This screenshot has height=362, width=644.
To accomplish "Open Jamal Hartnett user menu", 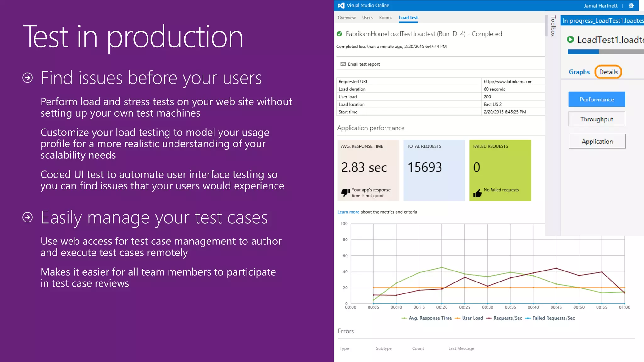I will pos(600,6).
